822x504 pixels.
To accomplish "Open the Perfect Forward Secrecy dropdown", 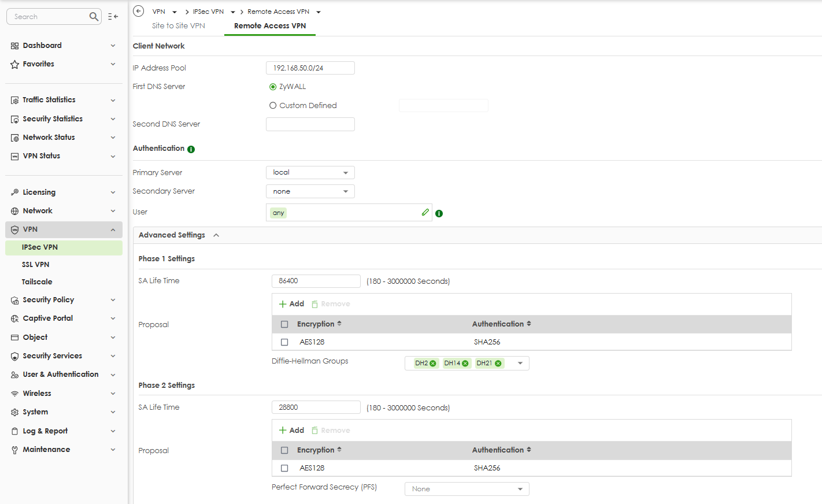I will 466,489.
